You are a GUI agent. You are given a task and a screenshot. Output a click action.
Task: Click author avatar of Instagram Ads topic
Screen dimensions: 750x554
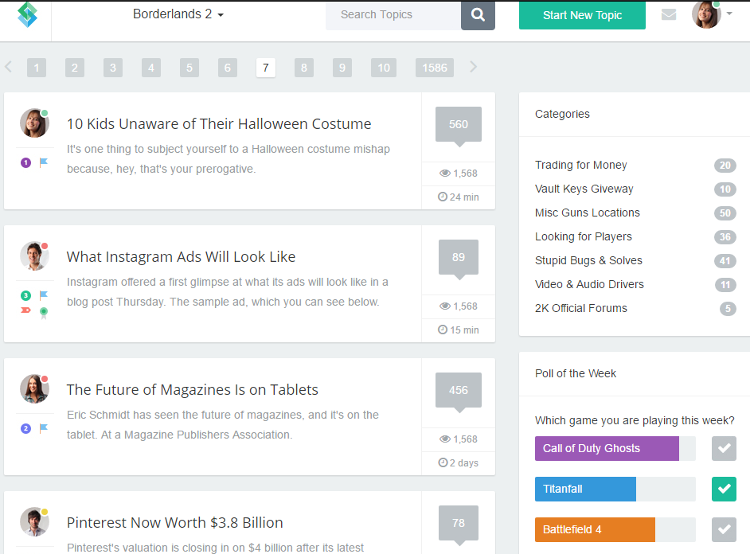tap(34, 256)
